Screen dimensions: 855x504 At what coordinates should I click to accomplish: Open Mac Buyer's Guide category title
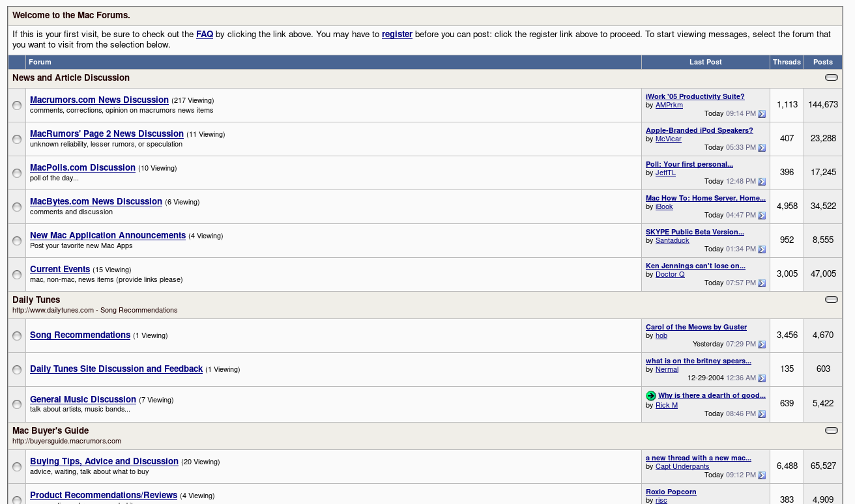tap(50, 430)
